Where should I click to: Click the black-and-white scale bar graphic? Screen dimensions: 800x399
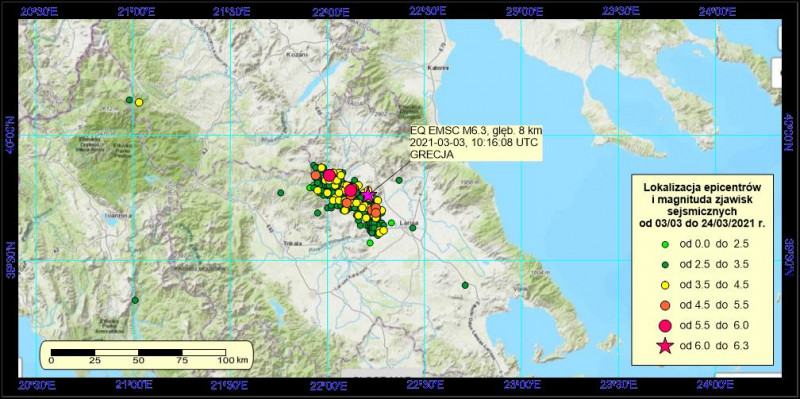pos(138,353)
